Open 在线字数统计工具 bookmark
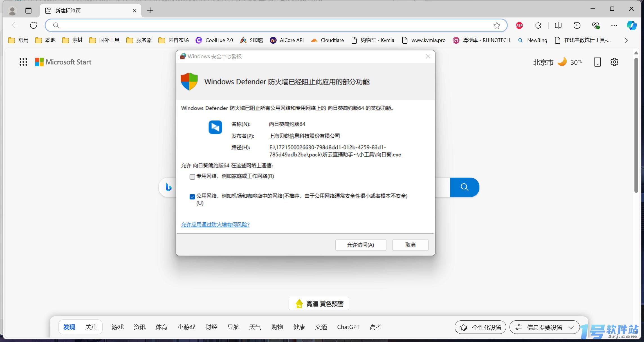This screenshot has height=342, width=644. [x=583, y=40]
